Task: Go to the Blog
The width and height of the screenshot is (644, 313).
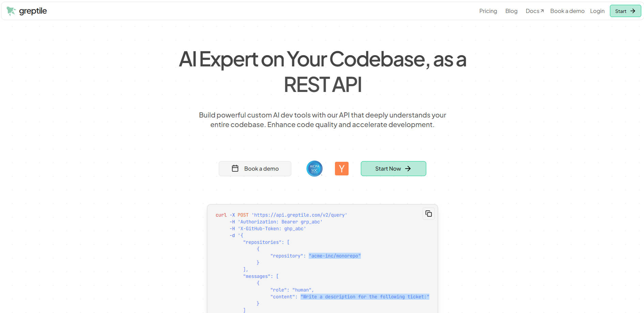Action: point(511,11)
